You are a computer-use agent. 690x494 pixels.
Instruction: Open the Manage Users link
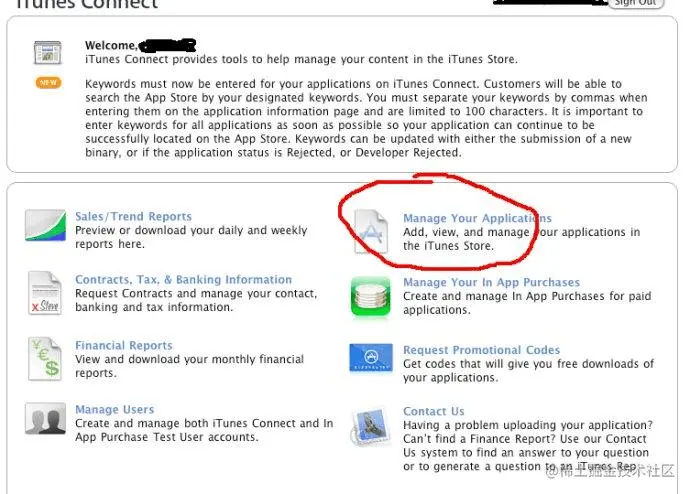tap(114, 410)
